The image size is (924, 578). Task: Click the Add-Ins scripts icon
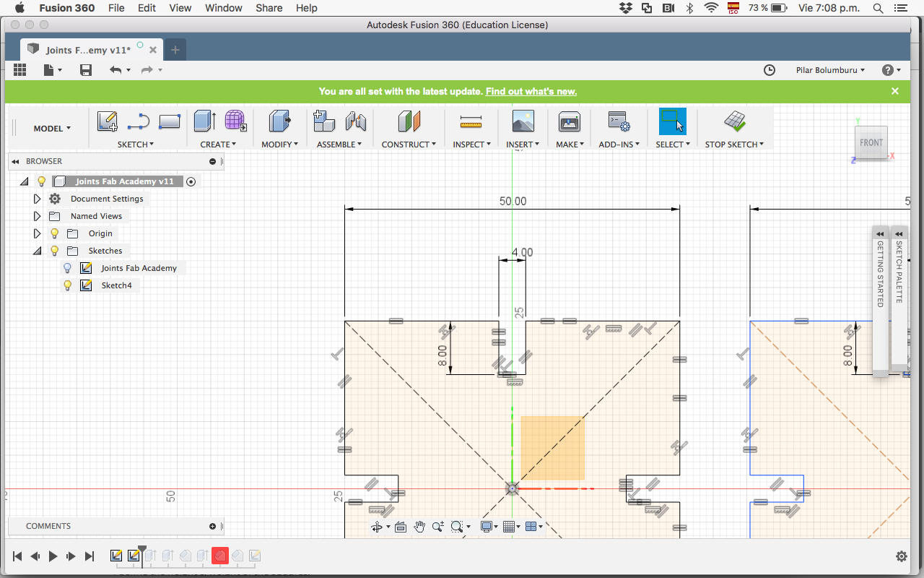coord(619,121)
